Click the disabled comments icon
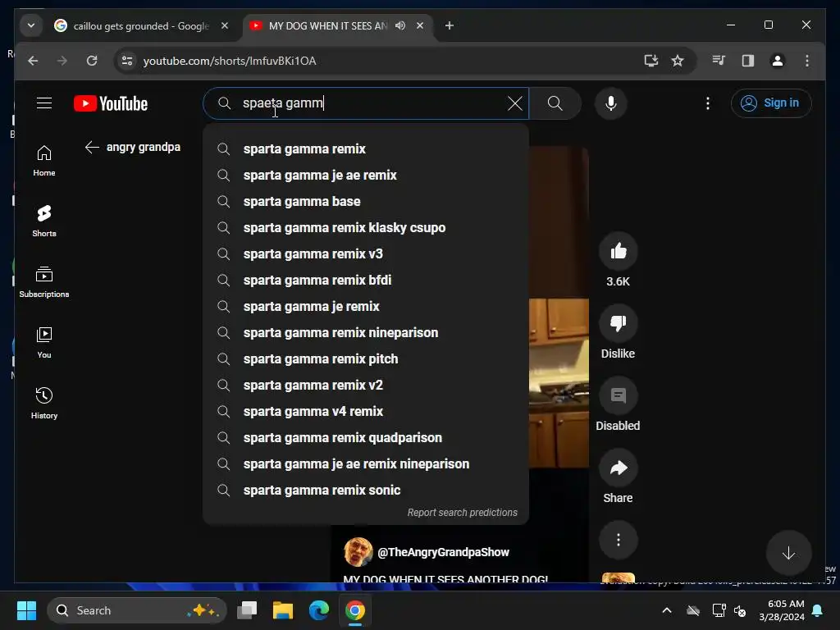The image size is (840, 630). (619, 395)
